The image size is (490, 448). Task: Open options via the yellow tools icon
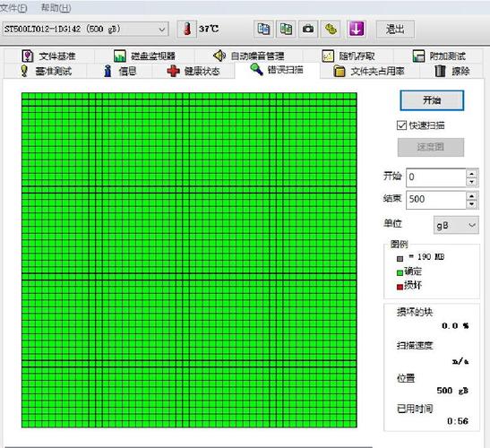(x=331, y=30)
